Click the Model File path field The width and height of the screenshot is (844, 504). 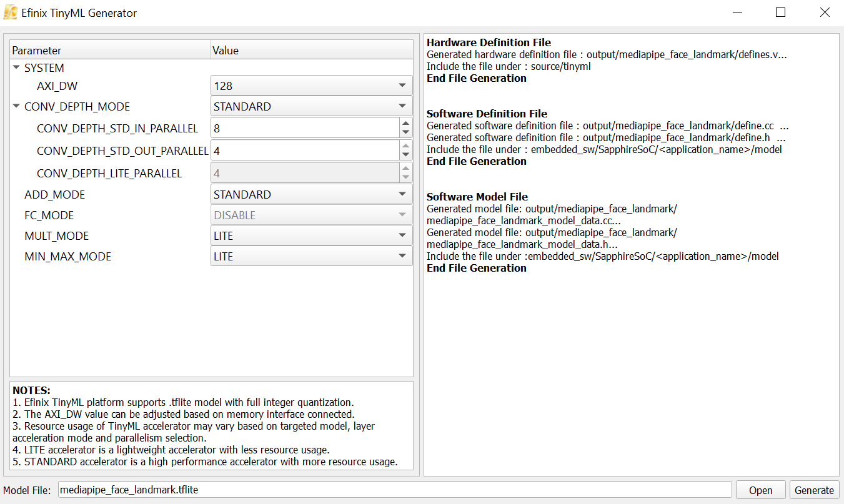pos(394,490)
